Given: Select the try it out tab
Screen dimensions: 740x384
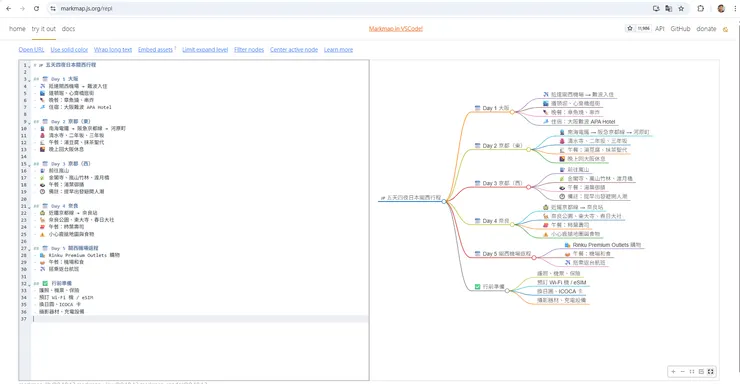Looking at the screenshot, I should 43,29.
